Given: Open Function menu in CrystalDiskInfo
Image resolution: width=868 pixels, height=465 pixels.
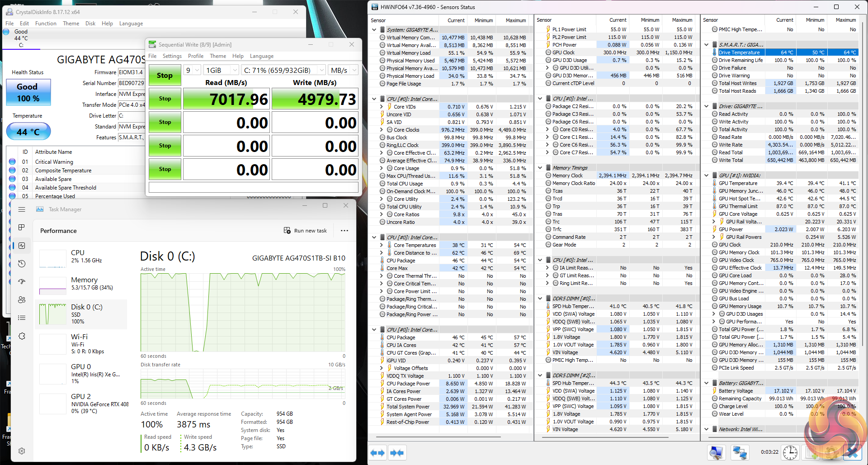Looking at the screenshot, I should coord(46,24).
